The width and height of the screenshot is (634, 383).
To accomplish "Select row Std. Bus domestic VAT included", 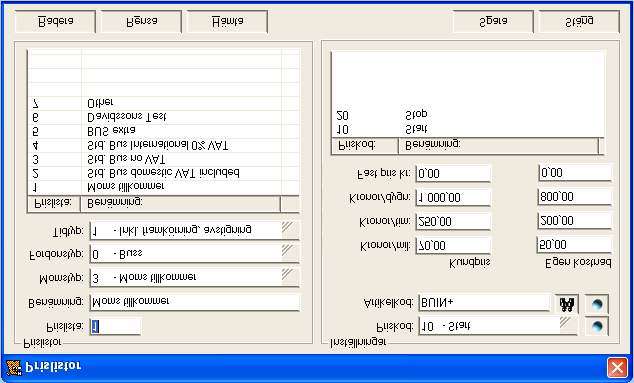I will (x=163, y=174).
